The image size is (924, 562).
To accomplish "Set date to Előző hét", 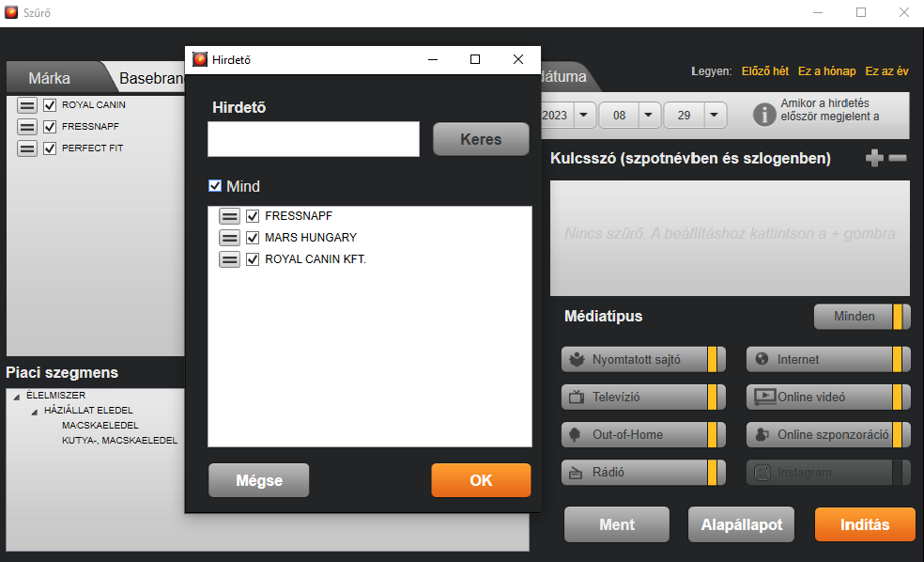I will 765,71.
